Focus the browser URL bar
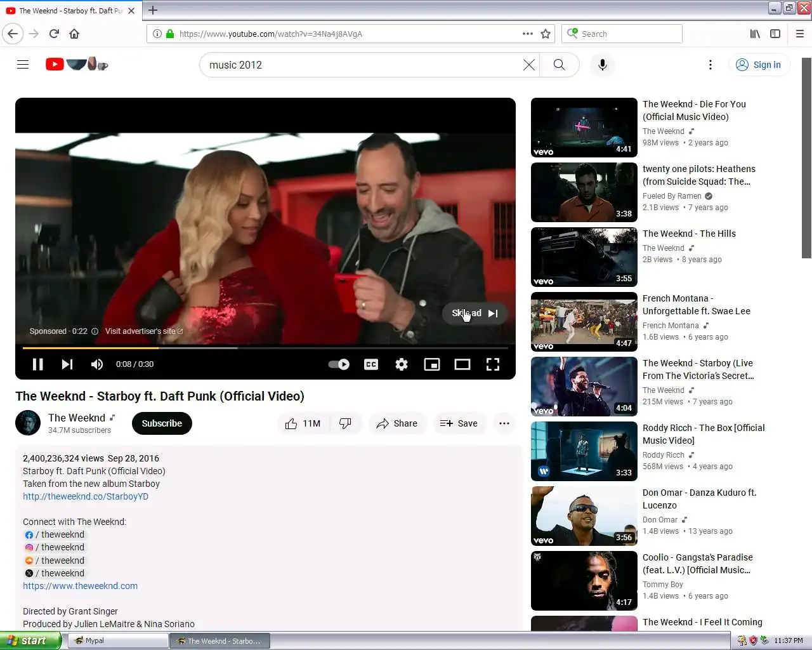The width and height of the screenshot is (812, 650). (346, 34)
